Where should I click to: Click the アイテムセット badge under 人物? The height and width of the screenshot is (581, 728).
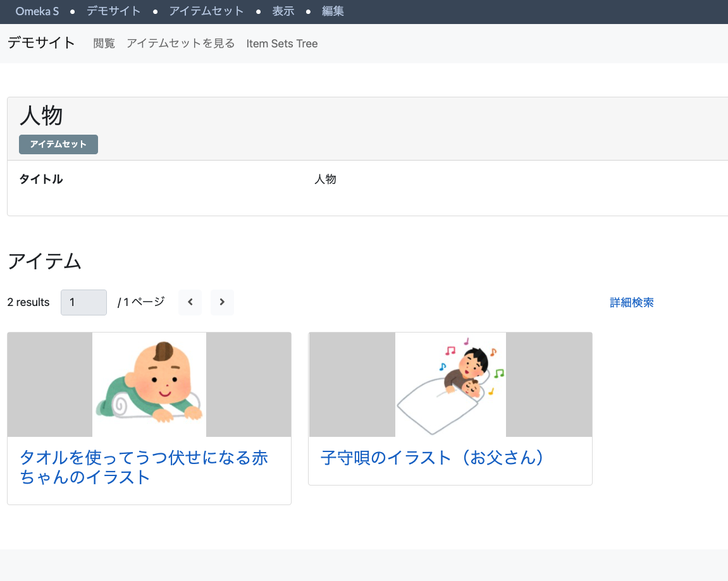(58, 144)
